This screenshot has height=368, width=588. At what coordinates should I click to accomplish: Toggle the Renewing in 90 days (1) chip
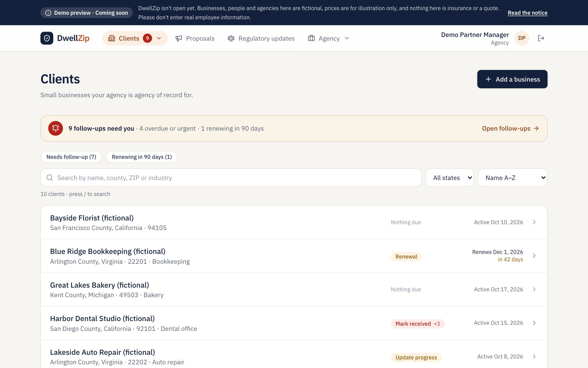(142, 157)
